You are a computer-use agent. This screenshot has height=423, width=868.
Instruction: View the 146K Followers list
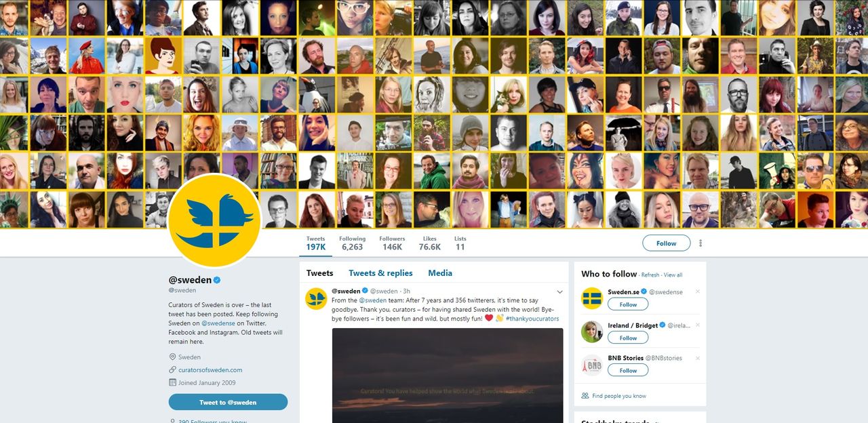click(392, 243)
